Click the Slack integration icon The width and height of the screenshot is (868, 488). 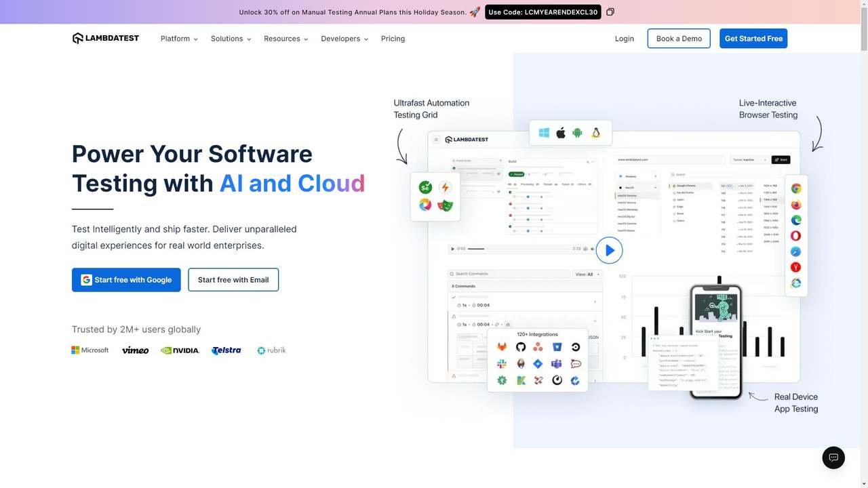tap(502, 364)
